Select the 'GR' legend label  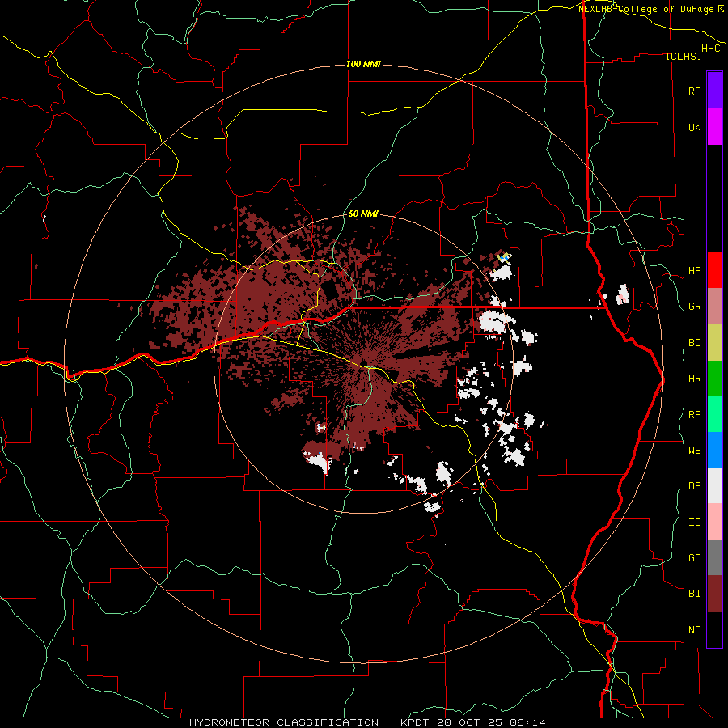tap(694, 307)
